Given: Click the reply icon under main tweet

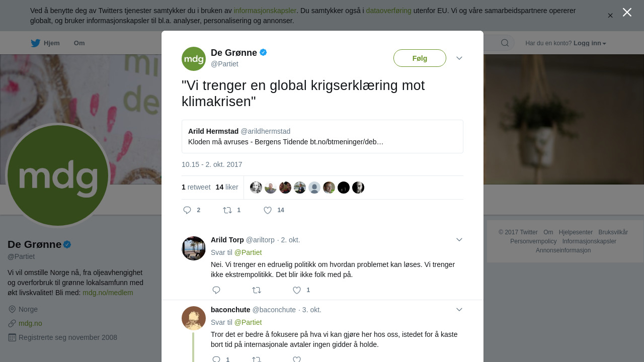Looking at the screenshot, I should coord(187,210).
